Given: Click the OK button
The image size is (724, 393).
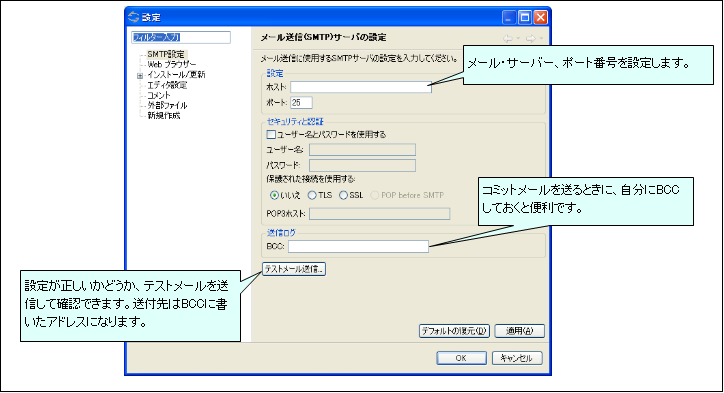Looking at the screenshot, I should click(461, 358).
